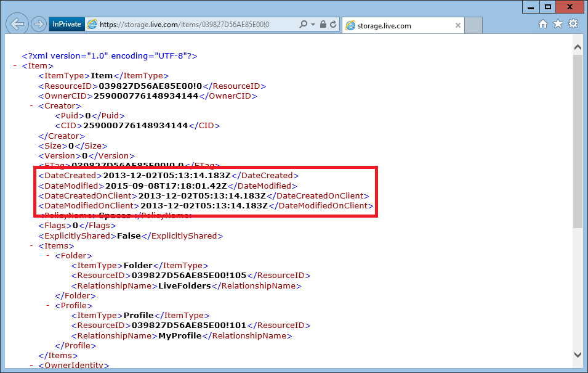Select the storage.live.com tab
Viewport: 588px width, 373px height.
click(403, 25)
